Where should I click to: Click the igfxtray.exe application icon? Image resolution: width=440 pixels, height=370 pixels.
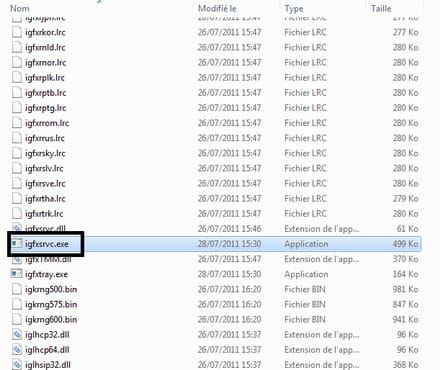click(17, 274)
